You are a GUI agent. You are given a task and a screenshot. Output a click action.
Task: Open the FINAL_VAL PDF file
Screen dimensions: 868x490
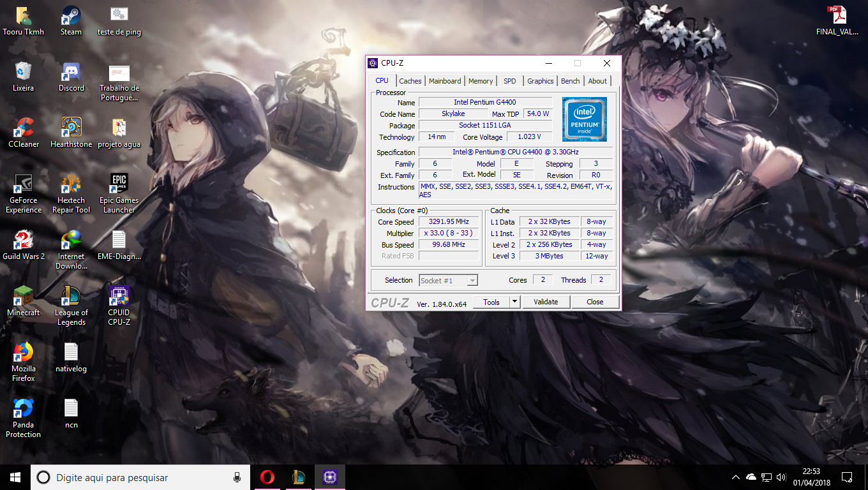tap(837, 20)
